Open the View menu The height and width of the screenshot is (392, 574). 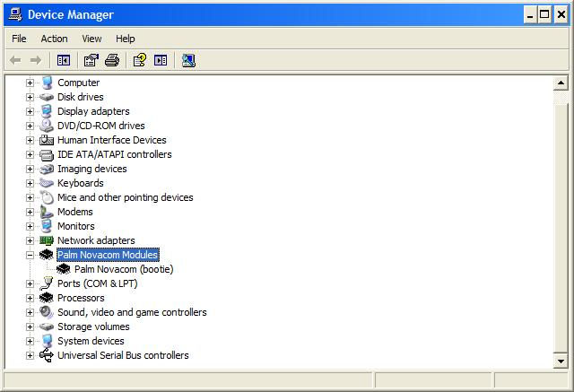[91, 39]
